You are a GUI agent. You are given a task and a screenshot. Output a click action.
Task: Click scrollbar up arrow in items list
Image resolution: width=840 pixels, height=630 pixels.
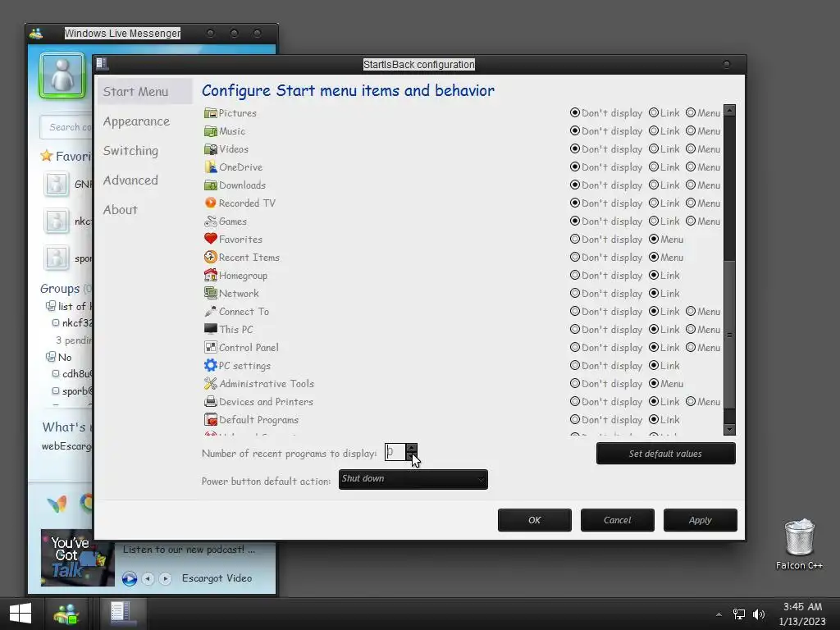tap(729, 111)
